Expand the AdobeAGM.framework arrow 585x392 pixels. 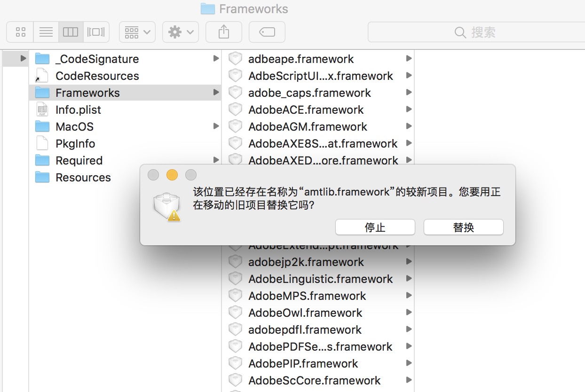tap(409, 126)
